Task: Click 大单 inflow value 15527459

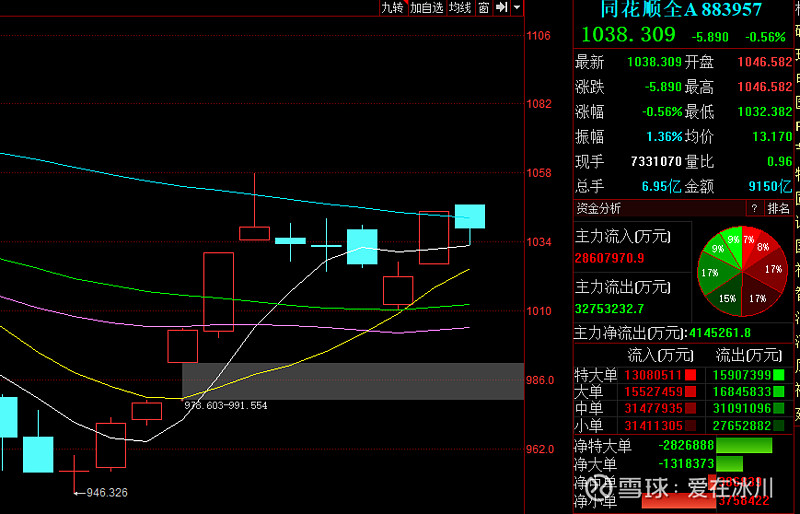Action: point(653,392)
